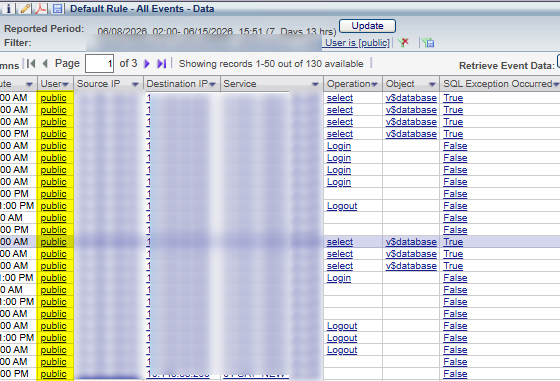Click the 'Showing records 1-50 out of 130 available' text

click(271, 64)
